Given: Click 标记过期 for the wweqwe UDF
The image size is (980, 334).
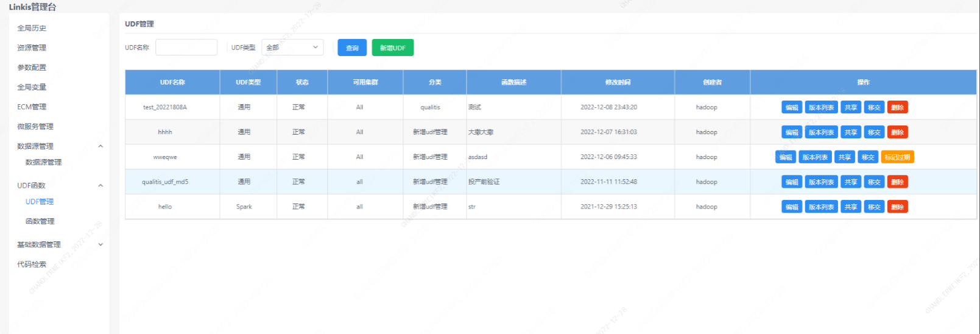Looking at the screenshot, I should pyautogui.click(x=897, y=157).
